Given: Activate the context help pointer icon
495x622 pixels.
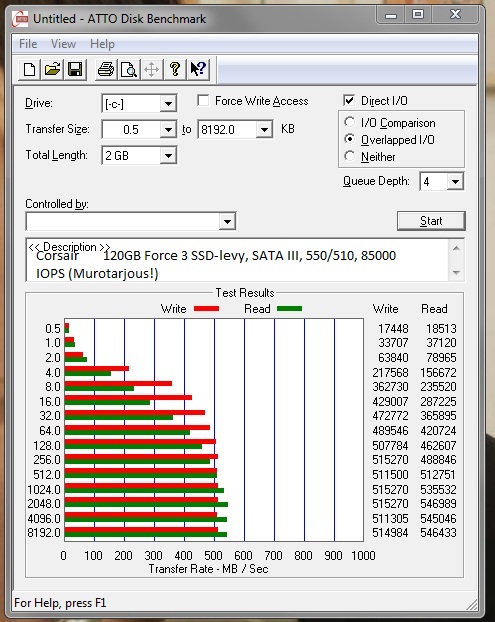Looking at the screenshot, I should coord(198,70).
